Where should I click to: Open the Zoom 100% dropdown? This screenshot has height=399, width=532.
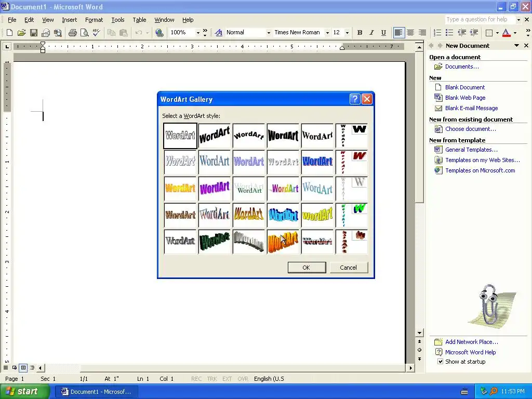tap(198, 33)
